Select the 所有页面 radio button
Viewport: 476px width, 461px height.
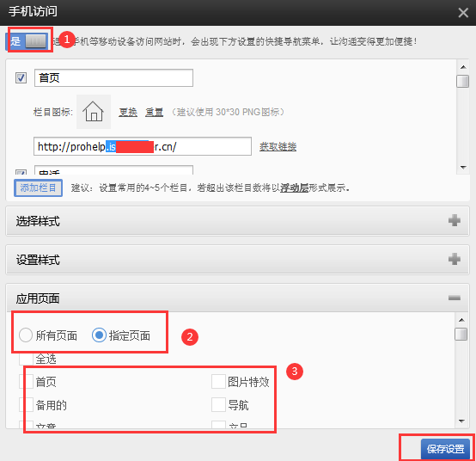click(26, 335)
